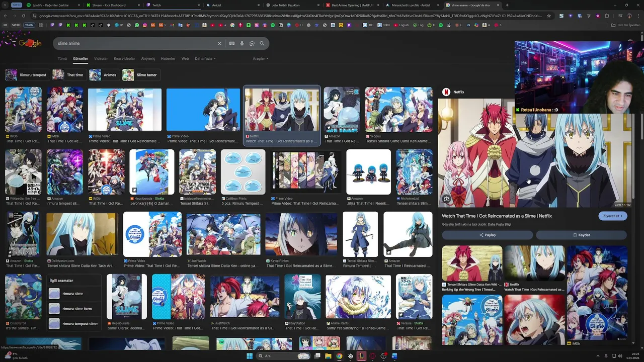Go to the Google logo homepage
The image size is (644, 362).
coord(30,43)
